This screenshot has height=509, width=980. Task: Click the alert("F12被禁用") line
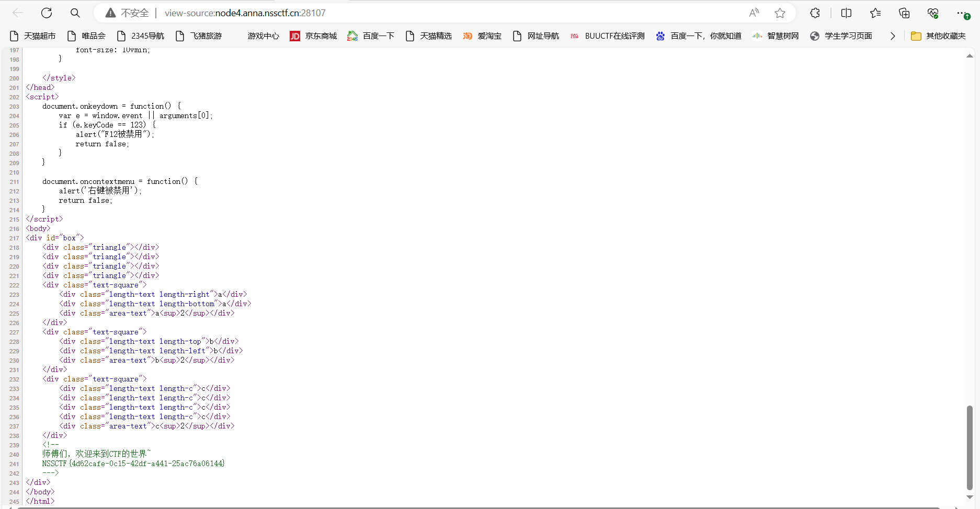115,134
